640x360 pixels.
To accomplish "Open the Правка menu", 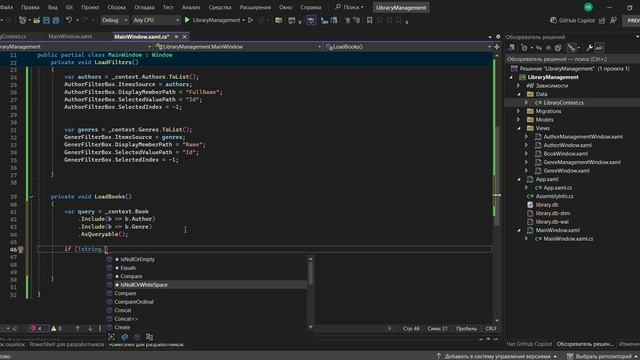I will tap(30, 7).
